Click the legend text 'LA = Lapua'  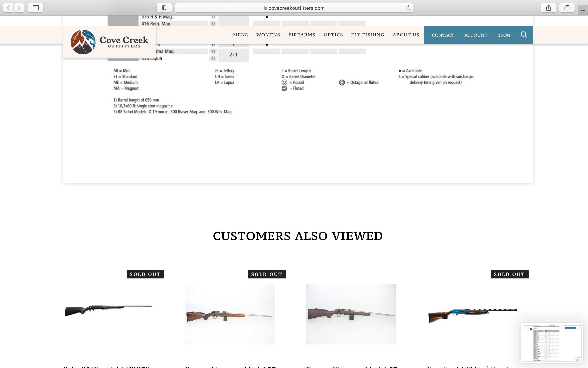(x=225, y=82)
